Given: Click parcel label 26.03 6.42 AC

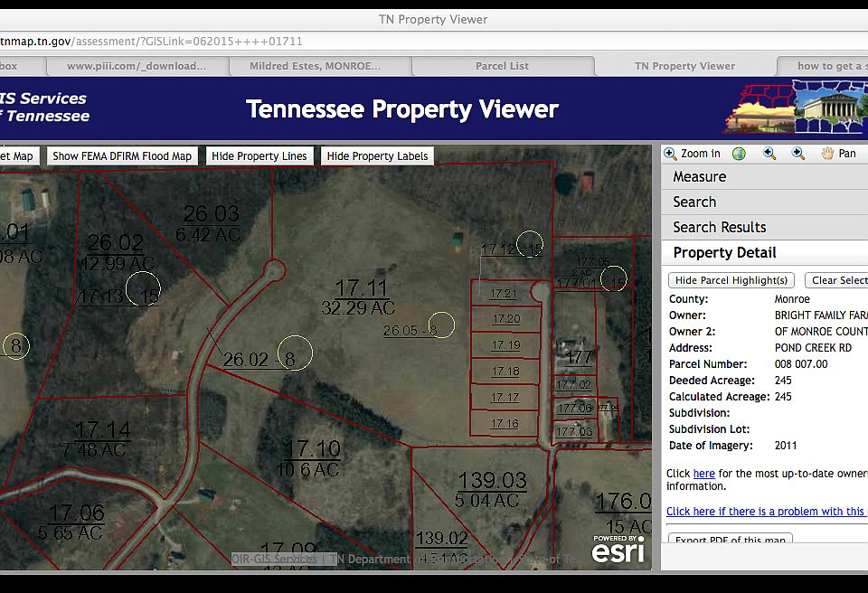Looking at the screenshot, I should tap(209, 223).
